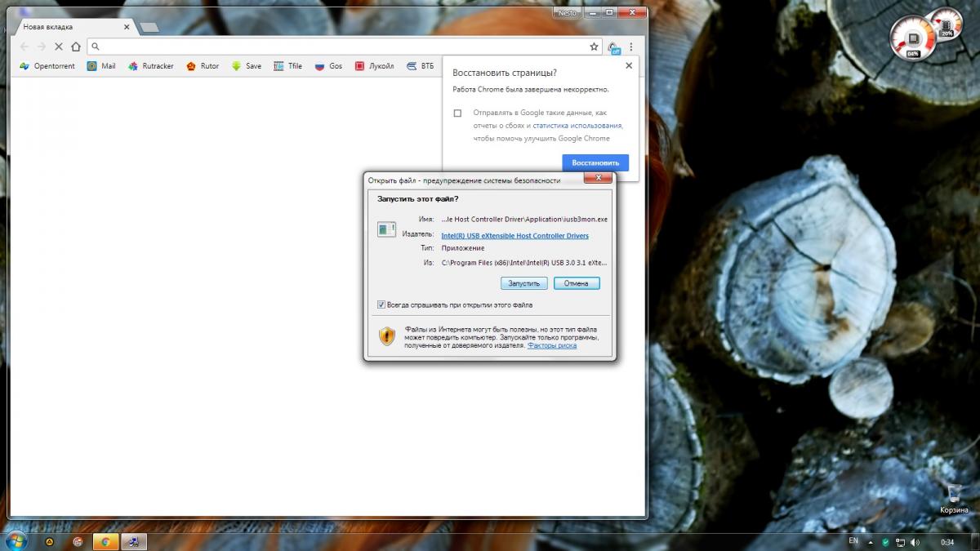Uncheck Всегда спрашивать при открытии файла
Viewport: 980px width, 551px height.
(381, 304)
